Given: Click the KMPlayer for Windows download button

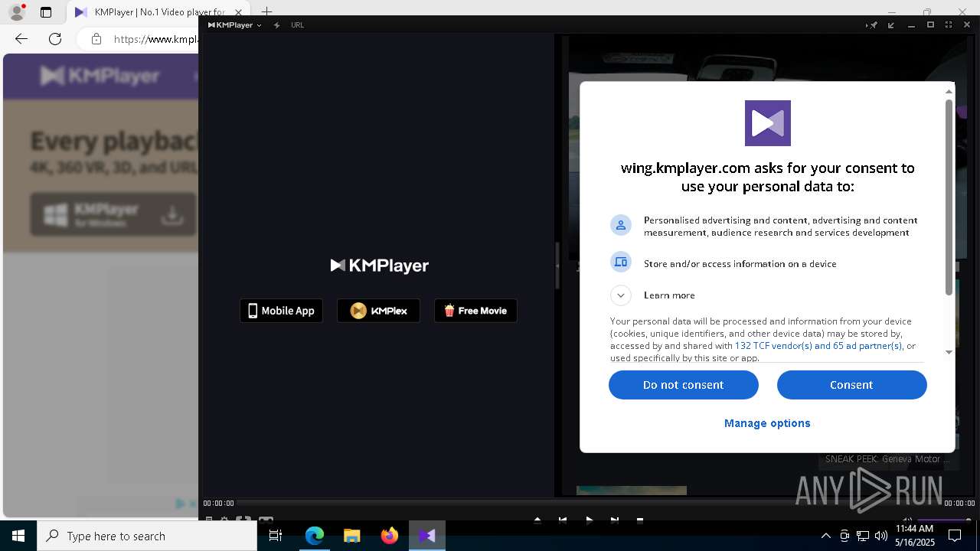Looking at the screenshot, I should tap(113, 214).
